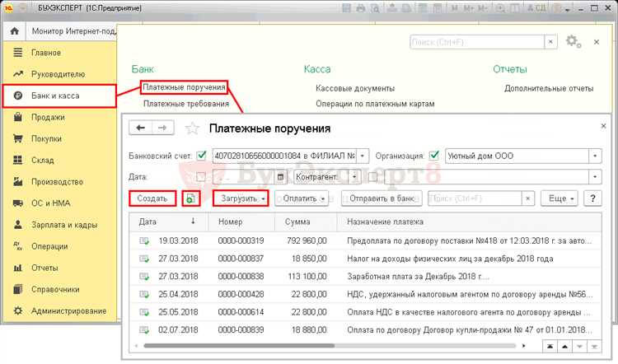This screenshot has height=364, width=618.
Task: Switch to Монитор Интернет-под tab
Action: (x=73, y=30)
